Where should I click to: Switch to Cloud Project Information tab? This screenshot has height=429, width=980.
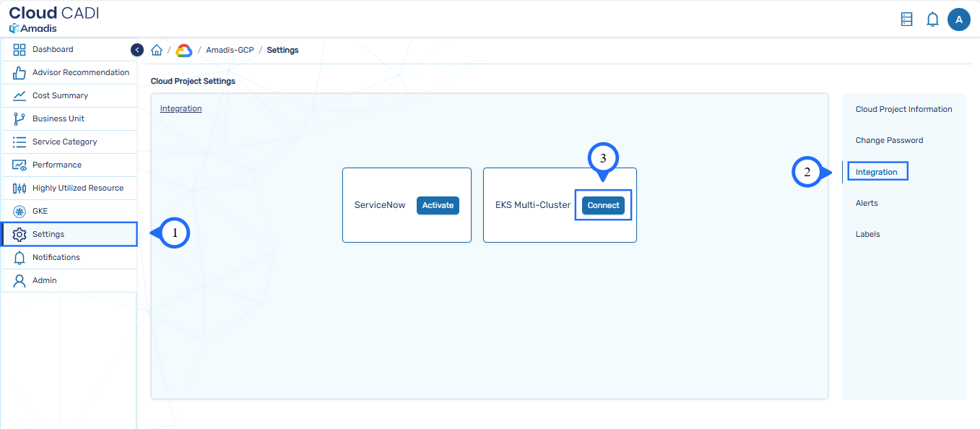click(903, 110)
